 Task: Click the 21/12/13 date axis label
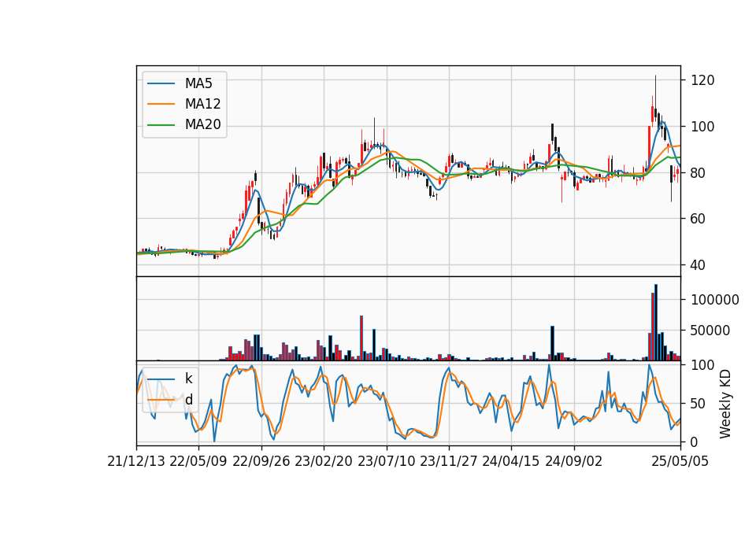[x=136, y=462]
